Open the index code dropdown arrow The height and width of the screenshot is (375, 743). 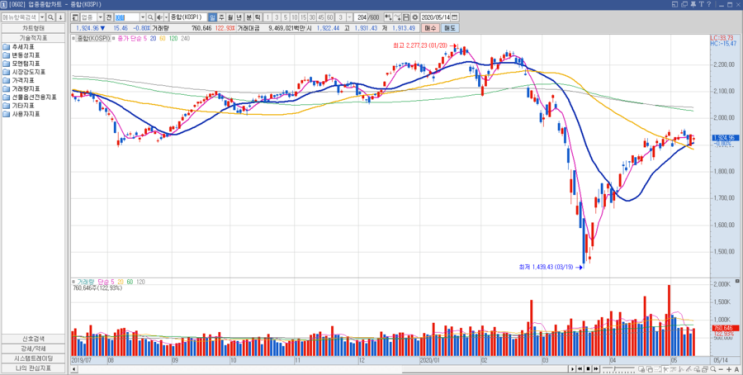[143, 17]
